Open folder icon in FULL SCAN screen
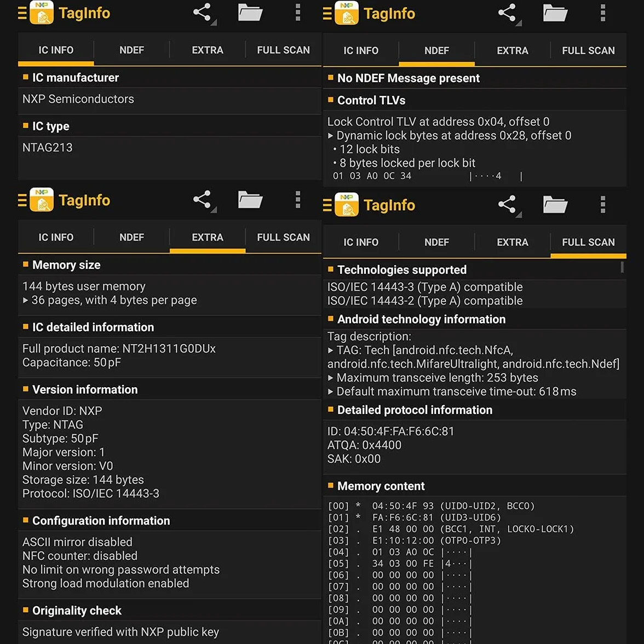 (555, 205)
